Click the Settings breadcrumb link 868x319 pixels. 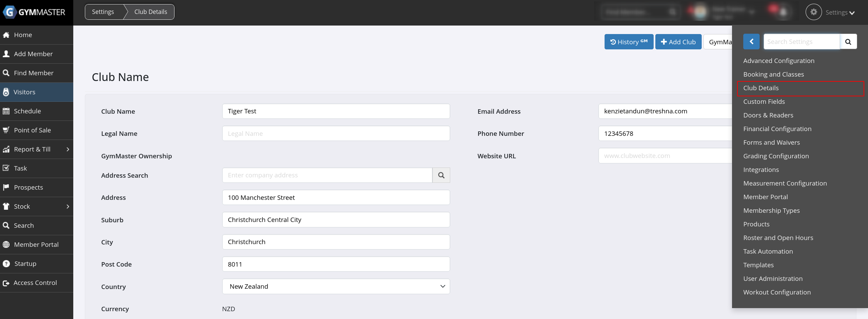click(x=103, y=12)
